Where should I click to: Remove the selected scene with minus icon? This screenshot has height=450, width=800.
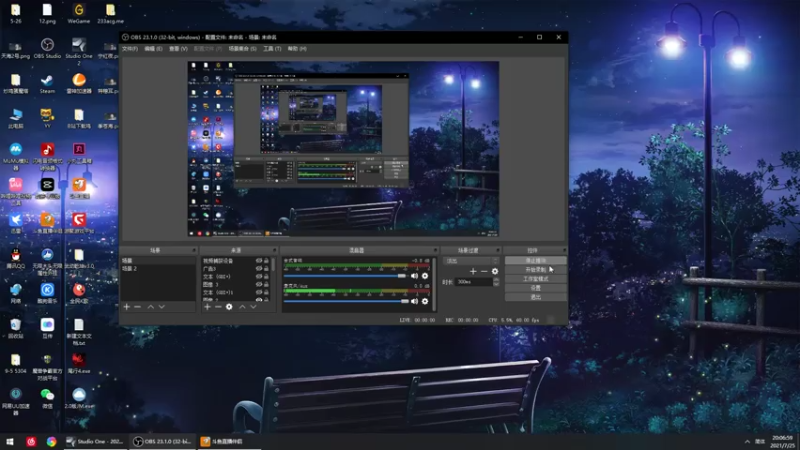(x=138, y=307)
